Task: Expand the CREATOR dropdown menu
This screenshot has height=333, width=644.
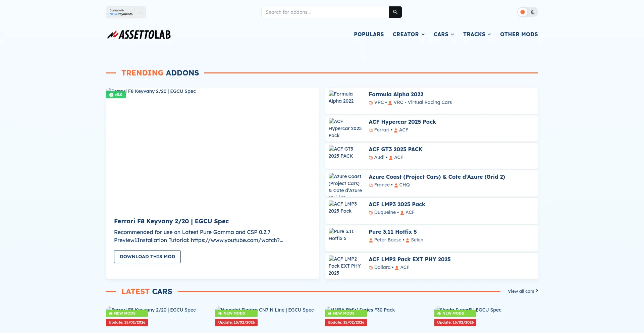Action: pos(409,34)
